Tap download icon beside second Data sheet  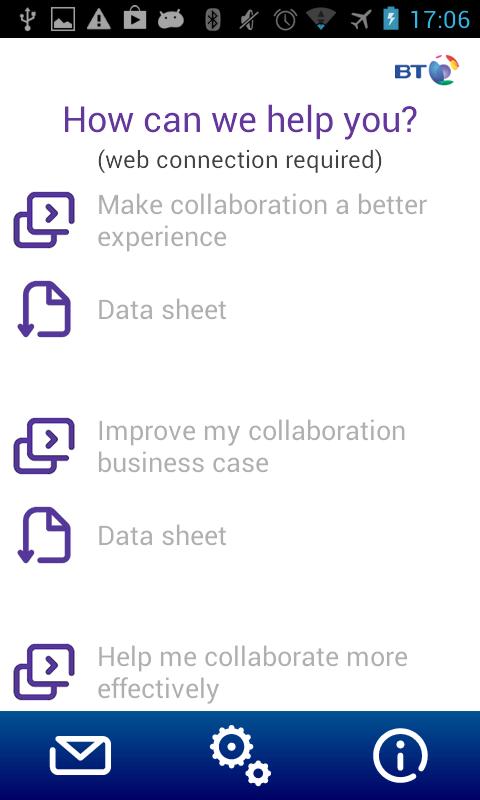(x=44, y=535)
